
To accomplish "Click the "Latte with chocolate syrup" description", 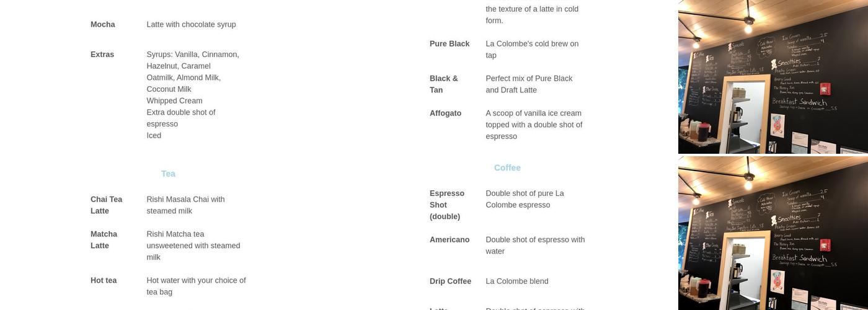I will 191,25.
